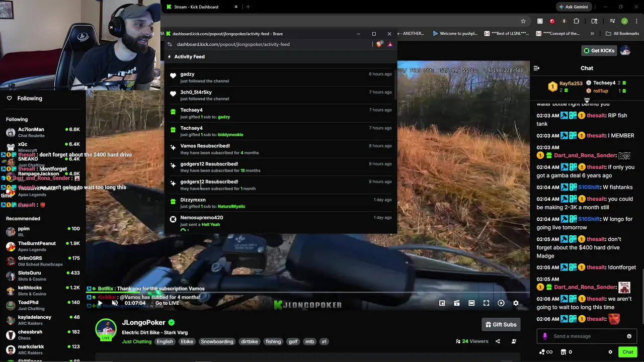Click the Following heart sidebar header
The height and width of the screenshot is (362, 644).
(25, 99)
